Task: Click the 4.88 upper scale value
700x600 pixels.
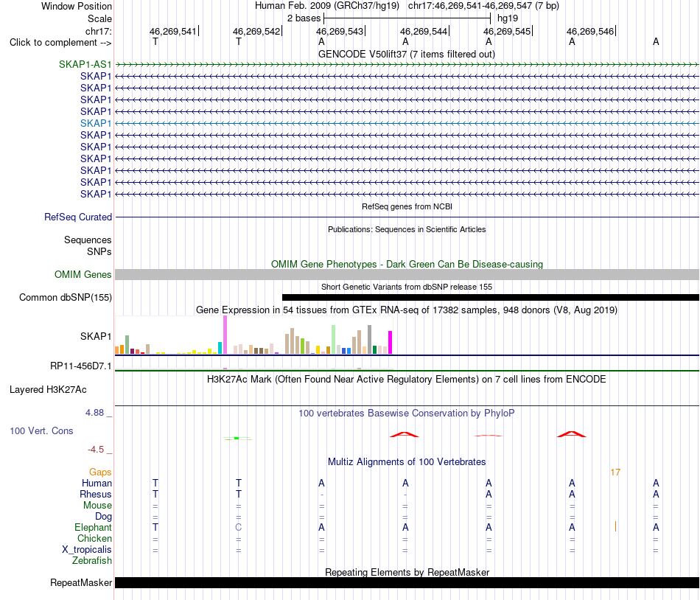Action: (94, 413)
